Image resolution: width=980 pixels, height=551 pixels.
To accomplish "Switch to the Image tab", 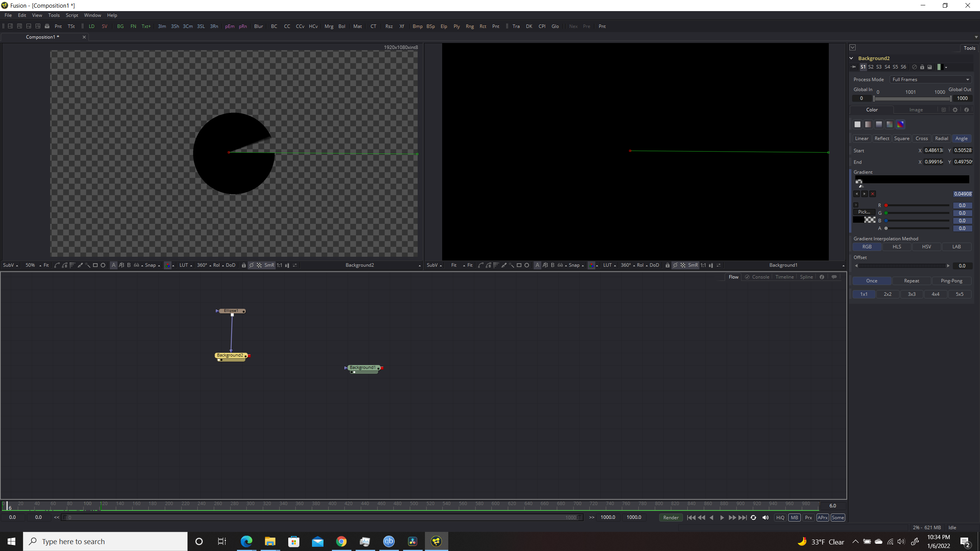I will click(x=916, y=110).
